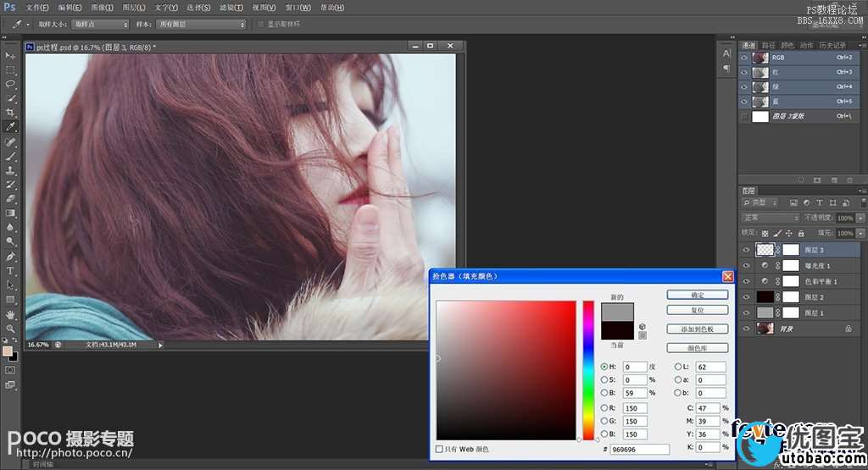
Task: Select the R red radio button
Action: [x=604, y=408]
